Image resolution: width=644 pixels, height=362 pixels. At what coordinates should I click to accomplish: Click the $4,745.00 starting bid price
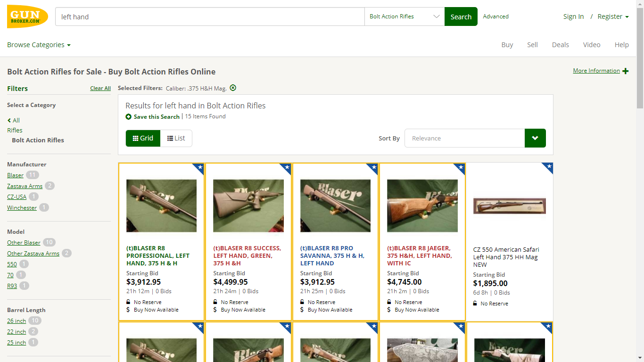tap(405, 282)
